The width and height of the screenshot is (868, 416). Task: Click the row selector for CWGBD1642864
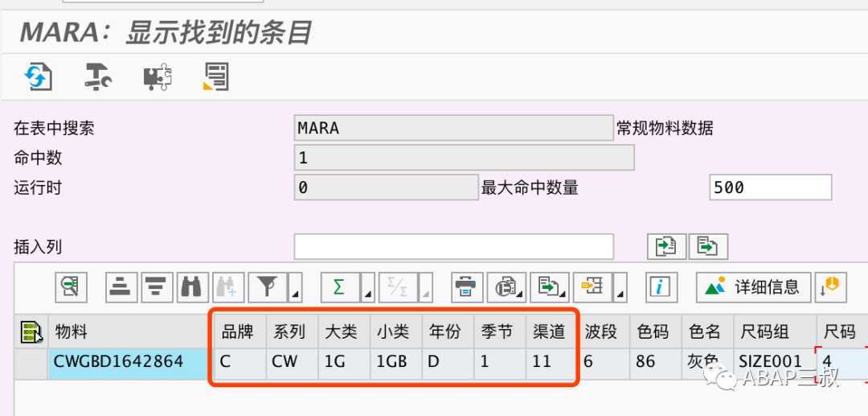[x=31, y=363]
